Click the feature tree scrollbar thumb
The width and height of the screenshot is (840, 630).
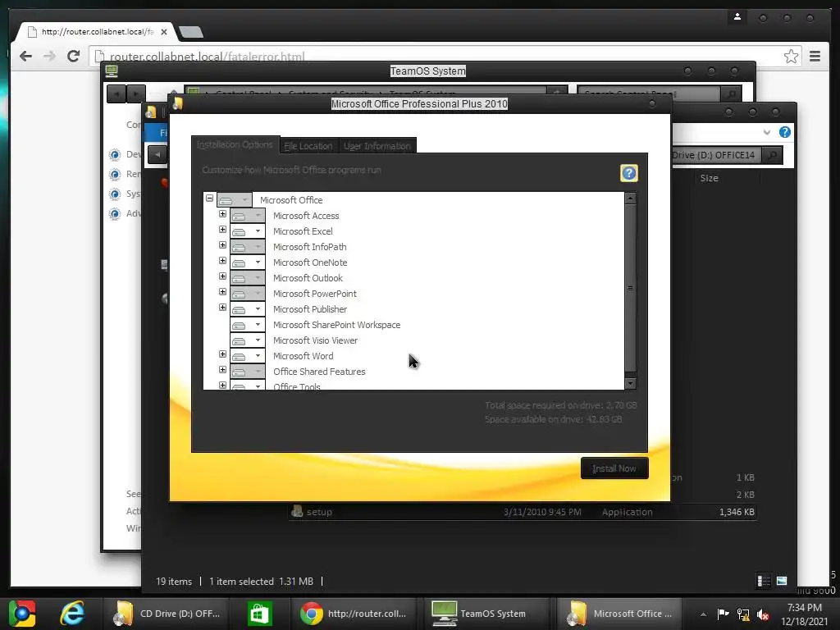point(631,288)
